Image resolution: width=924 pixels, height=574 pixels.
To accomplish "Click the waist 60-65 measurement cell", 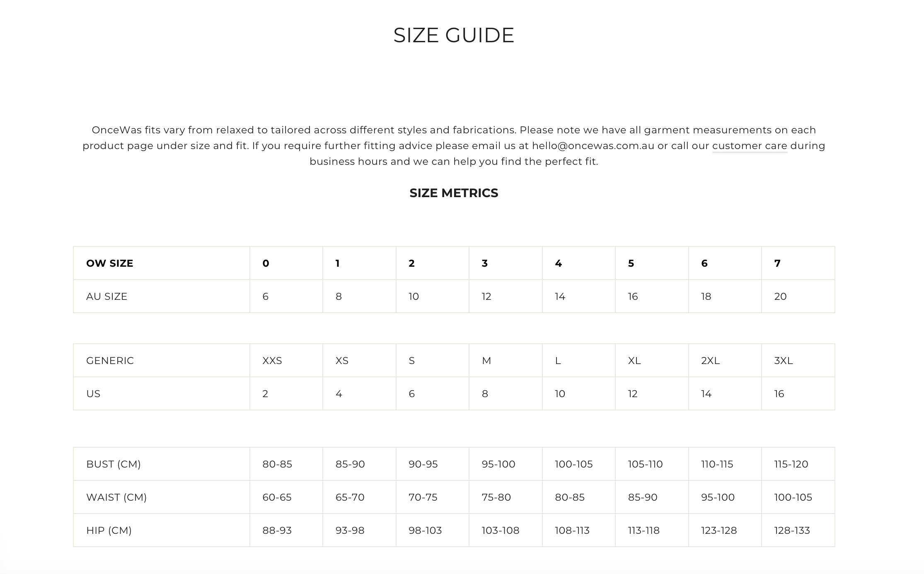I will tap(277, 497).
